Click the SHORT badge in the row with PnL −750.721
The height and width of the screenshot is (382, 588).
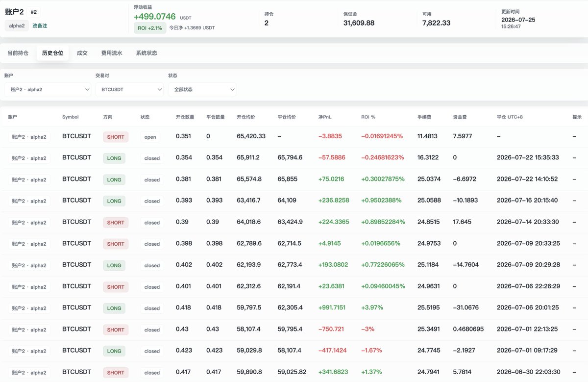tap(116, 330)
